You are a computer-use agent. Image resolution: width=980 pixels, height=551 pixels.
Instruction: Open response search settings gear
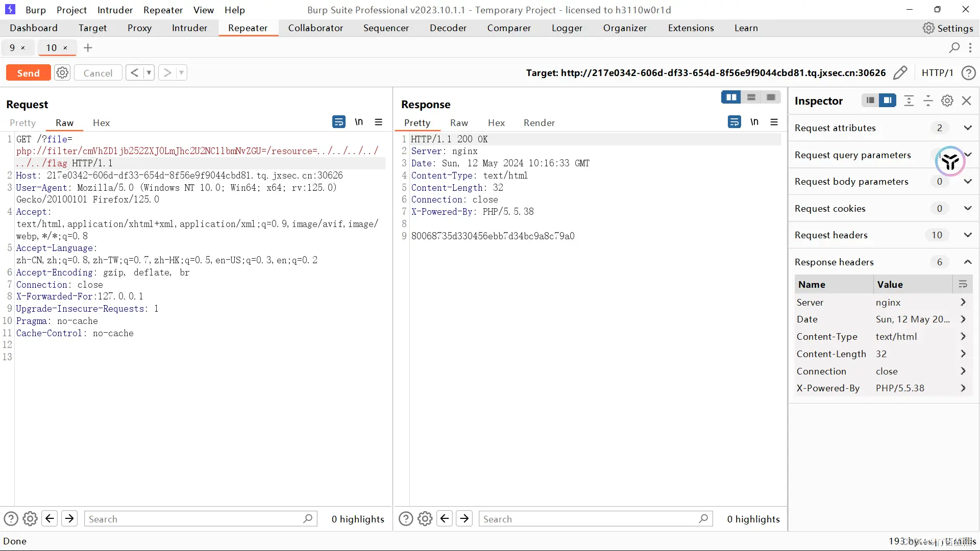[425, 519]
